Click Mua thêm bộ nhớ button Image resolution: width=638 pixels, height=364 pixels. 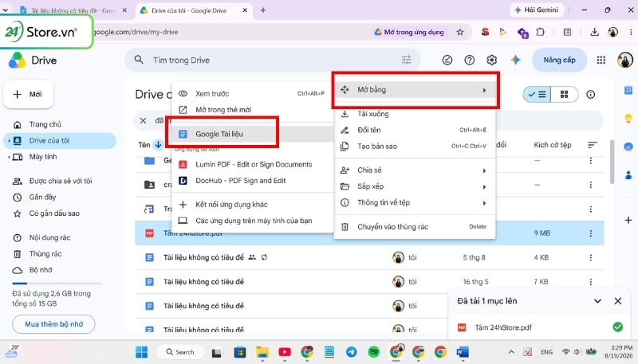point(53,324)
